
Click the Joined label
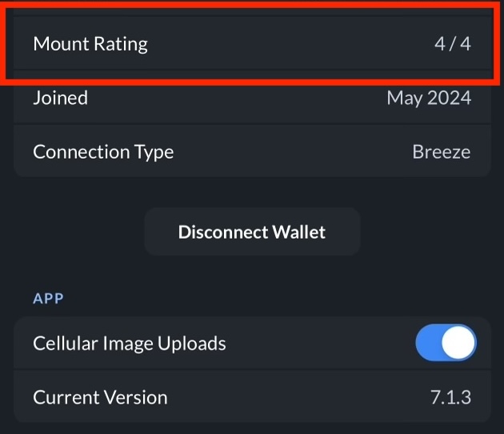60,98
